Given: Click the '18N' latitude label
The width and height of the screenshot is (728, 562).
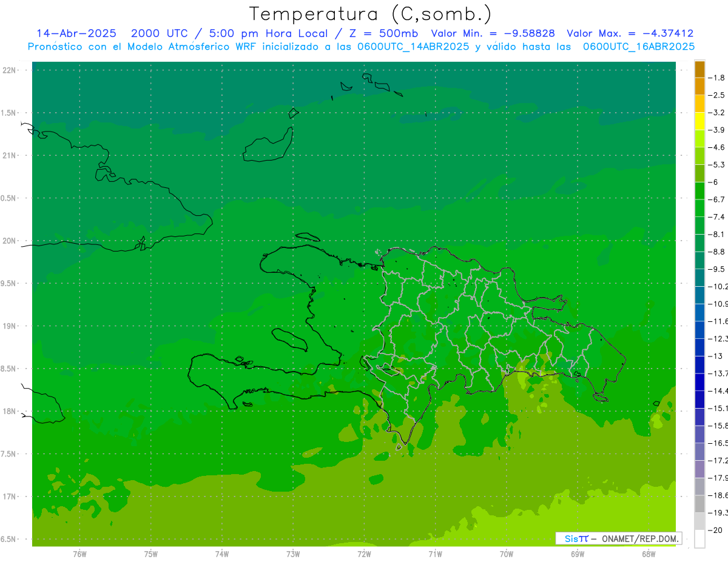Looking at the screenshot, I should pos(10,412).
